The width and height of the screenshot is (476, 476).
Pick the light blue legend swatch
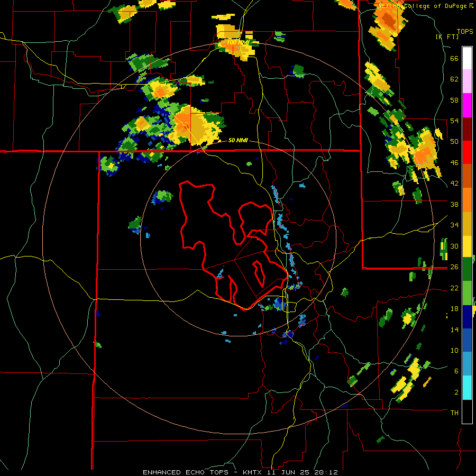click(x=467, y=364)
